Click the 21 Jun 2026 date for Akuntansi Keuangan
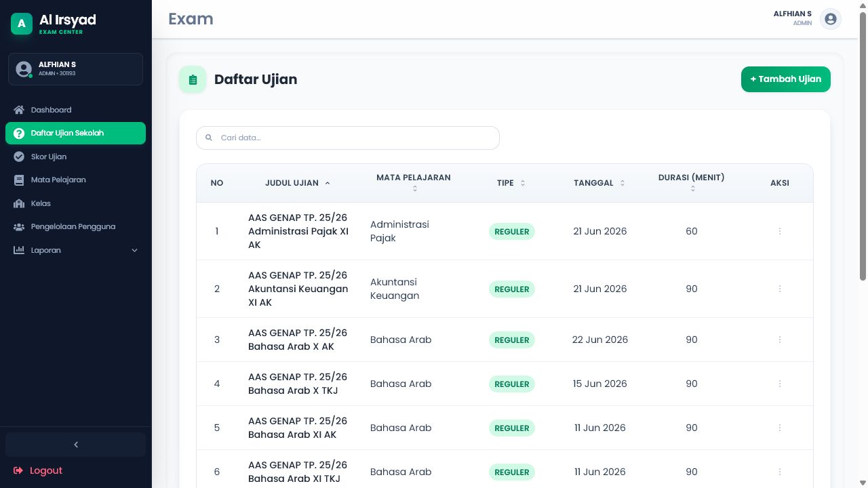The image size is (868, 488). coord(600,289)
